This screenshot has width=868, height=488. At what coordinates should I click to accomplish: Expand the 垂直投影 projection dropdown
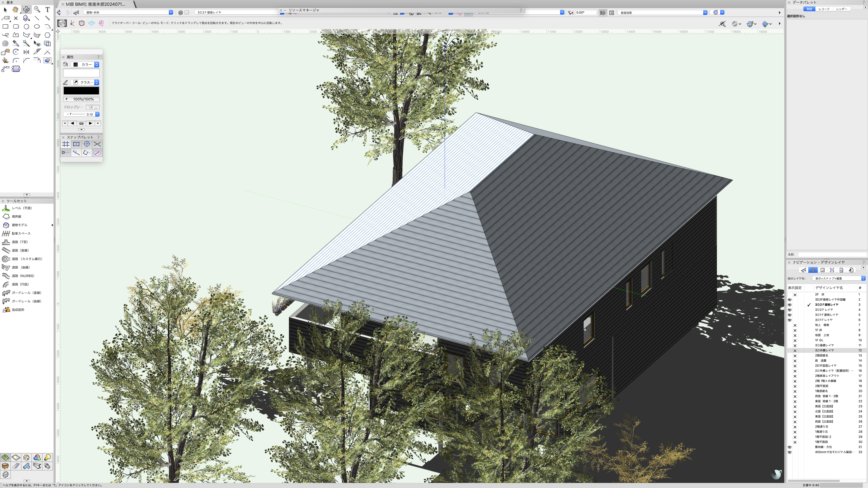pos(705,13)
